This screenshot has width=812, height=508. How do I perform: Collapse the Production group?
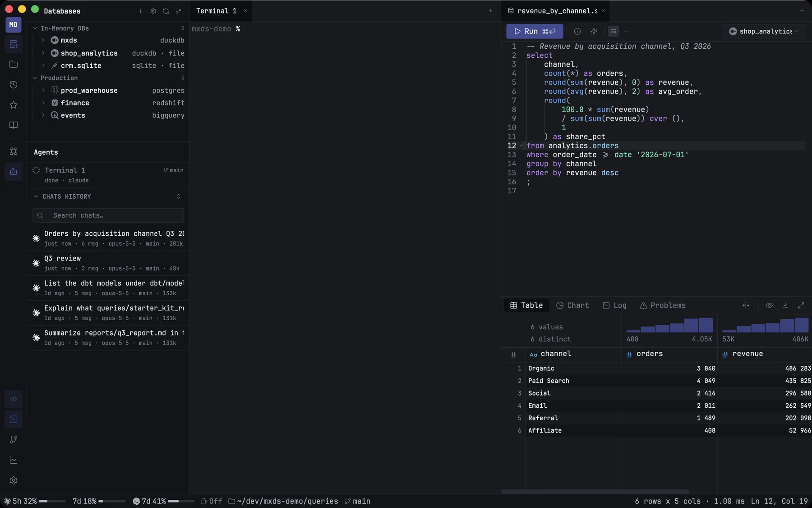pyautogui.click(x=35, y=78)
